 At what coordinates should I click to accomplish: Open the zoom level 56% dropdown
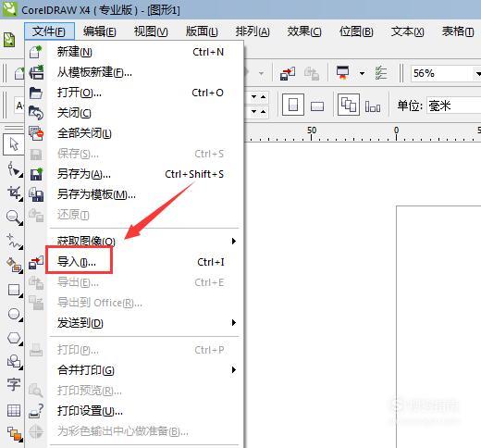tap(477, 73)
